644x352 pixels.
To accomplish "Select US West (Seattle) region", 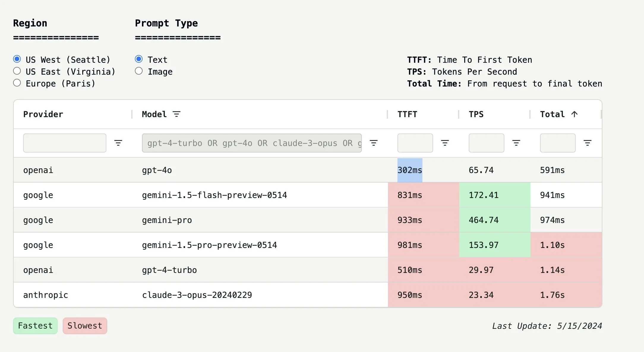I will 17,59.
